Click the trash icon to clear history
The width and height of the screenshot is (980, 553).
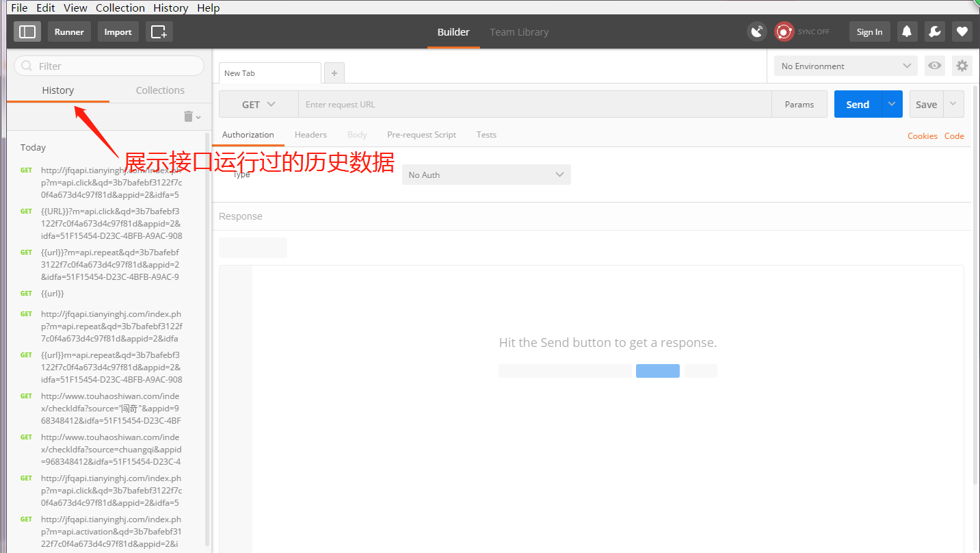coord(189,117)
